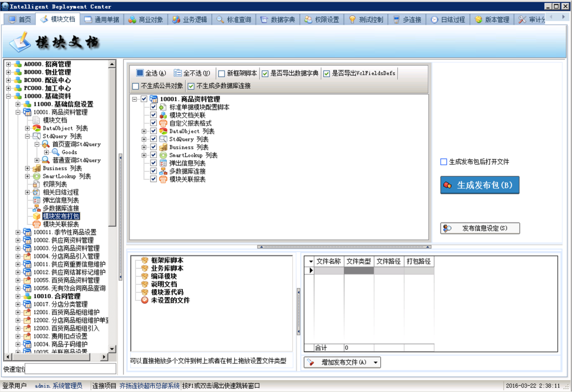Image resolution: width=572 pixels, height=392 pixels.
Task: Switch to the 首页 tab
Action: [20, 20]
